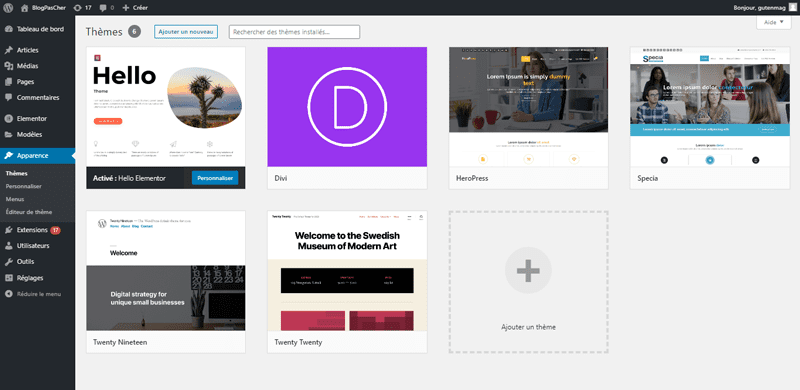Click the Articles pin icon

click(9, 50)
